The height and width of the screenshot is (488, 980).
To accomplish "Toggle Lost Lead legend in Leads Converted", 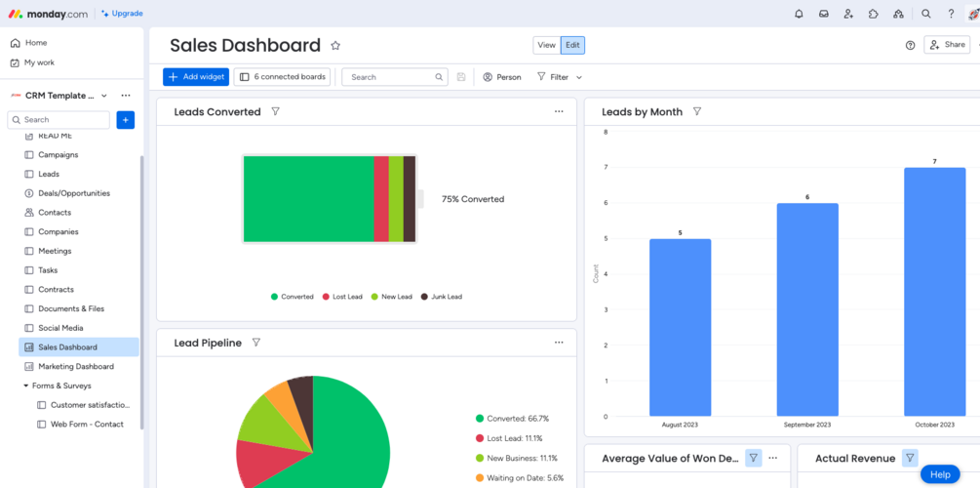I will 342,297.
